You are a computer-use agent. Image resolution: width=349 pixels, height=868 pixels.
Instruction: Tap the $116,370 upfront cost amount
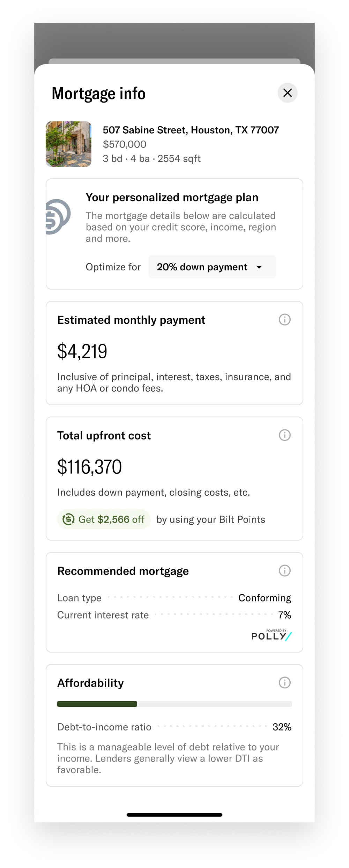90,467
